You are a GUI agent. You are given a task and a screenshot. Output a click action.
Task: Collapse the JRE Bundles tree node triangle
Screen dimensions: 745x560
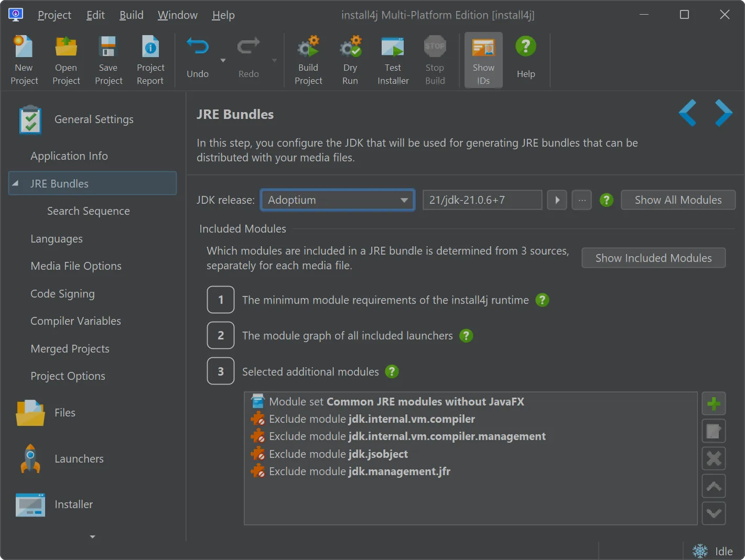click(x=16, y=183)
